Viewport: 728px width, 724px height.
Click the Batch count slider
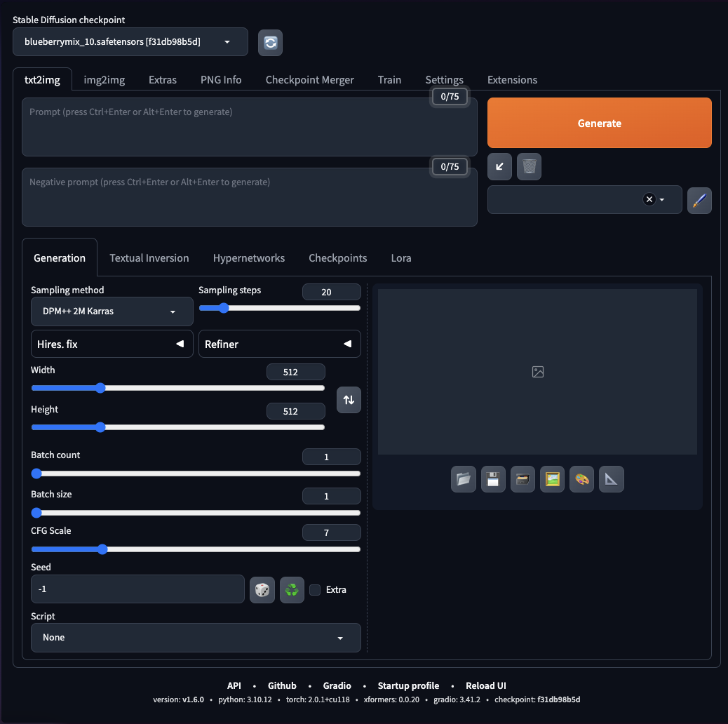coord(196,474)
